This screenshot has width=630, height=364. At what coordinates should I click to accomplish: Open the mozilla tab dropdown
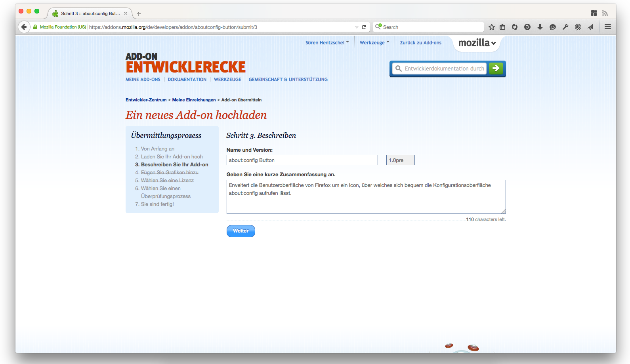477,43
